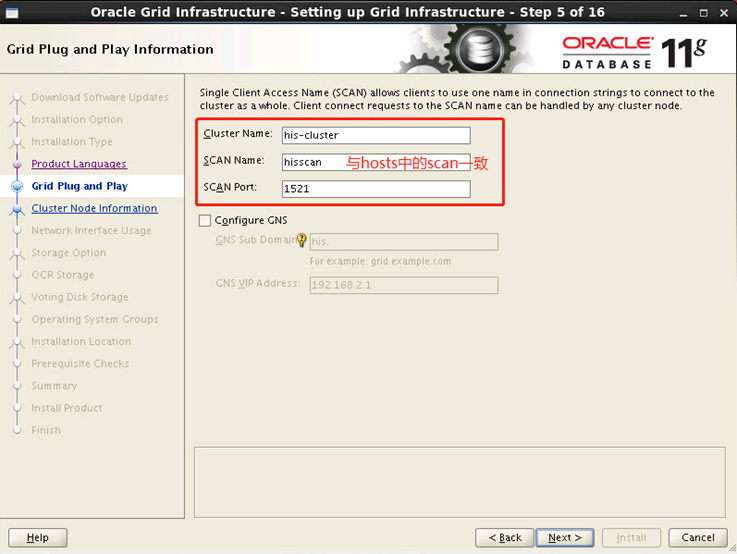Click into the SCAN Name field
Viewport: 737px width, 554px height.
(376, 162)
